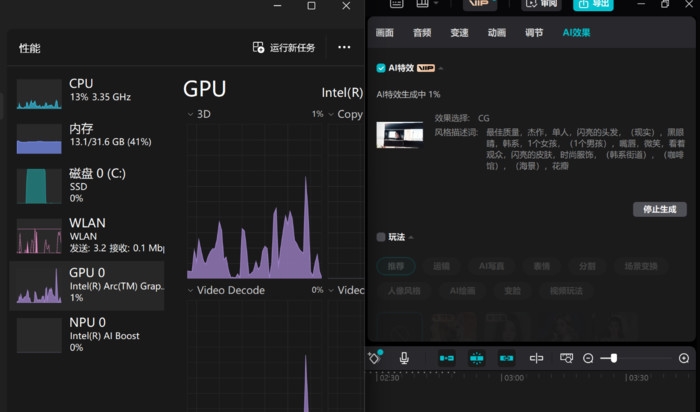The image size is (700, 412).
Task: Select the 变脸 category chip
Action: (x=512, y=291)
